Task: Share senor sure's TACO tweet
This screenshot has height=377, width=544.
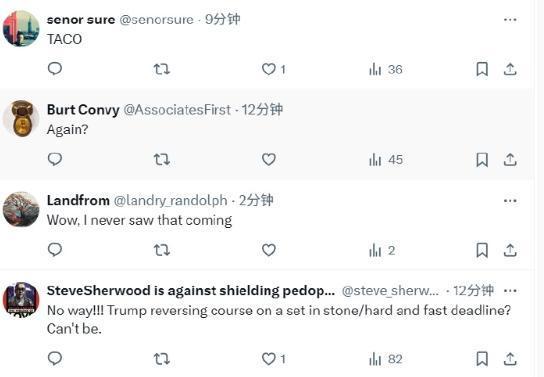Action: [510, 69]
